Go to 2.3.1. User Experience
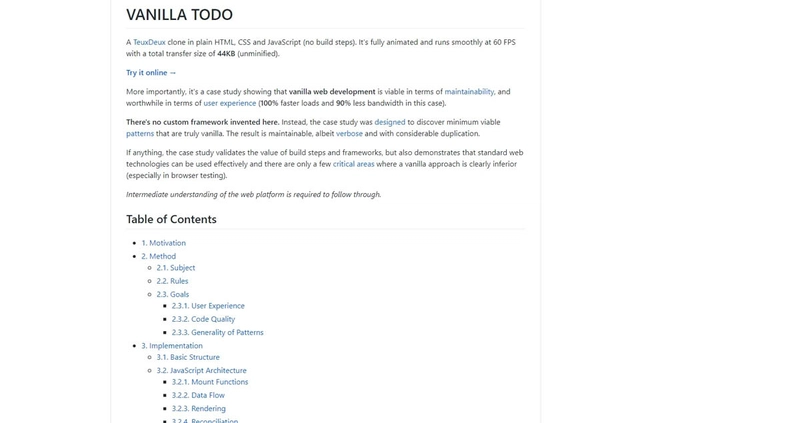The height and width of the screenshot is (423, 800). click(x=208, y=306)
